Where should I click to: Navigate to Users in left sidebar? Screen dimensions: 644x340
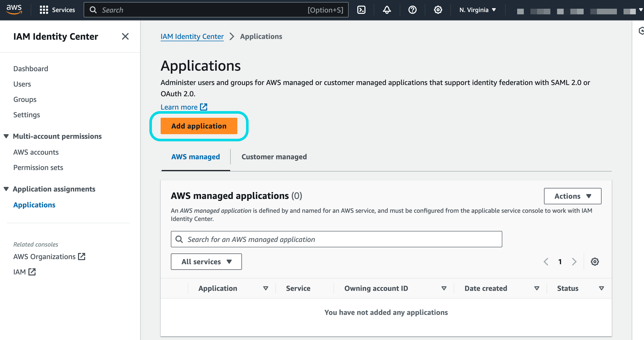pos(22,84)
